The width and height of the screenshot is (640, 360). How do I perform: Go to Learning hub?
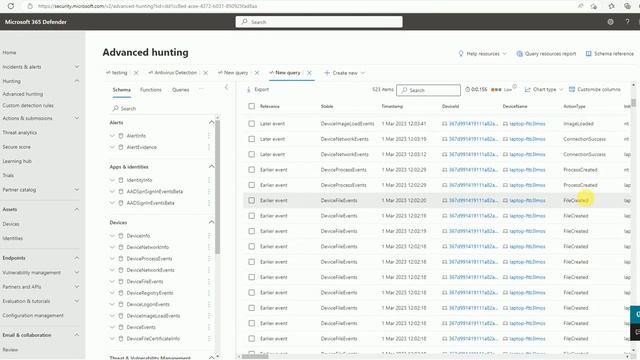17,161
